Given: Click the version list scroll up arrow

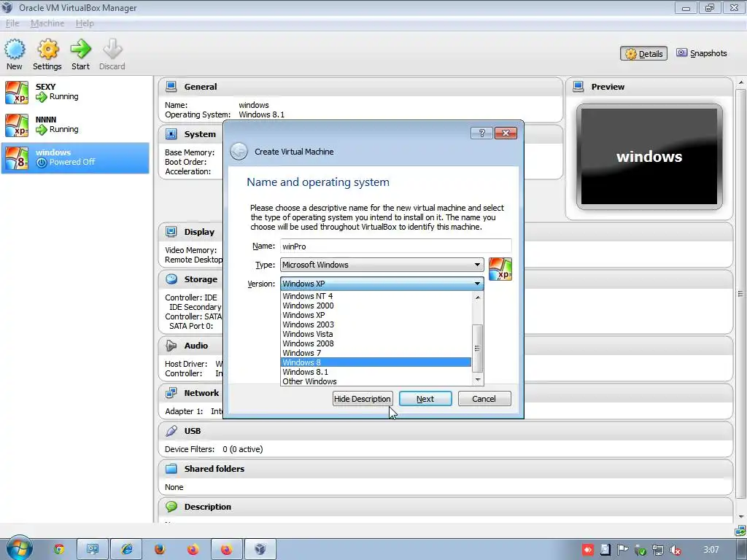Looking at the screenshot, I should click(x=477, y=297).
